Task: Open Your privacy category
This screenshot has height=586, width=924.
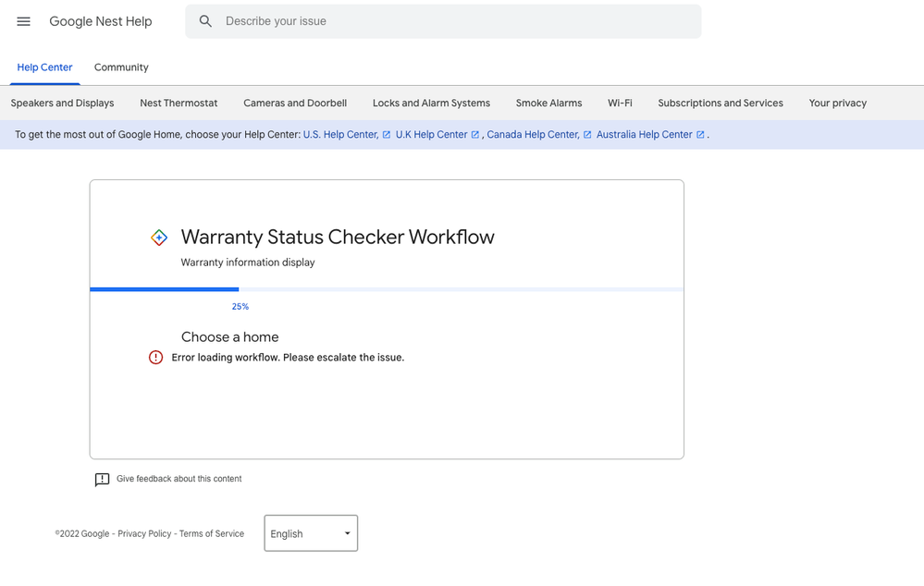Action: tap(838, 104)
